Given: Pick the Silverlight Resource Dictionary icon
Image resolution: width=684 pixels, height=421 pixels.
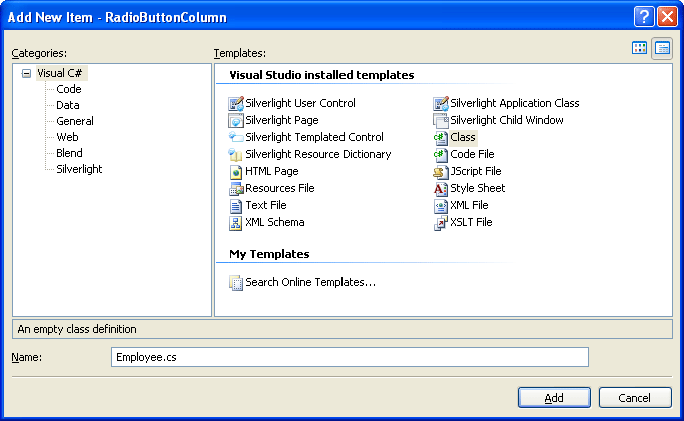Looking at the screenshot, I should [x=236, y=154].
